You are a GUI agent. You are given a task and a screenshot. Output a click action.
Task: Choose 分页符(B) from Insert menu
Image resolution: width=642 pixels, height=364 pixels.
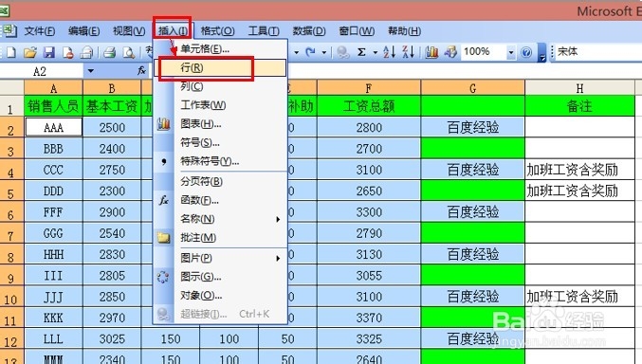pos(220,181)
